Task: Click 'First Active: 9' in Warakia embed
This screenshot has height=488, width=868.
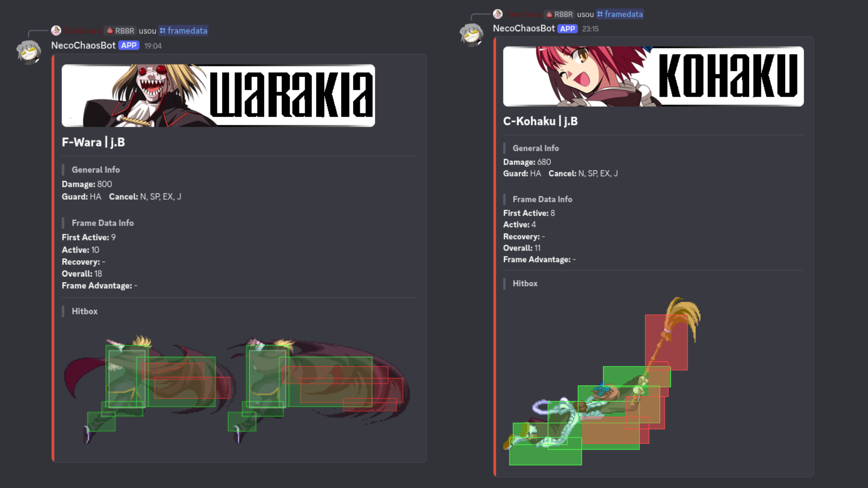Action: tap(89, 237)
